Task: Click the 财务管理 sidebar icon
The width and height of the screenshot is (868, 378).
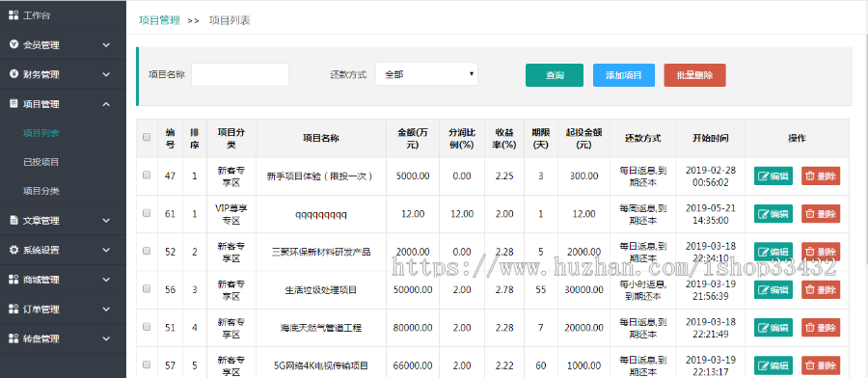Action: tap(14, 74)
